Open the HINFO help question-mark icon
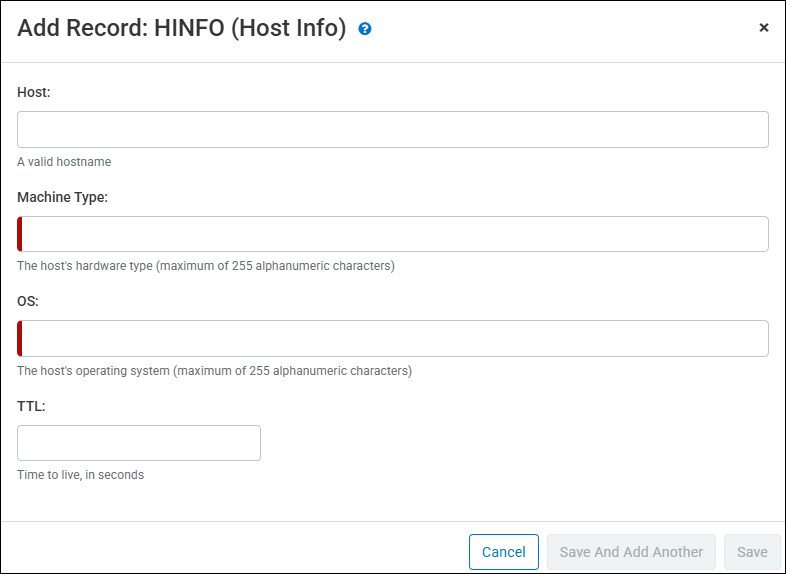Screen dimensions: 786x574 [364, 29]
